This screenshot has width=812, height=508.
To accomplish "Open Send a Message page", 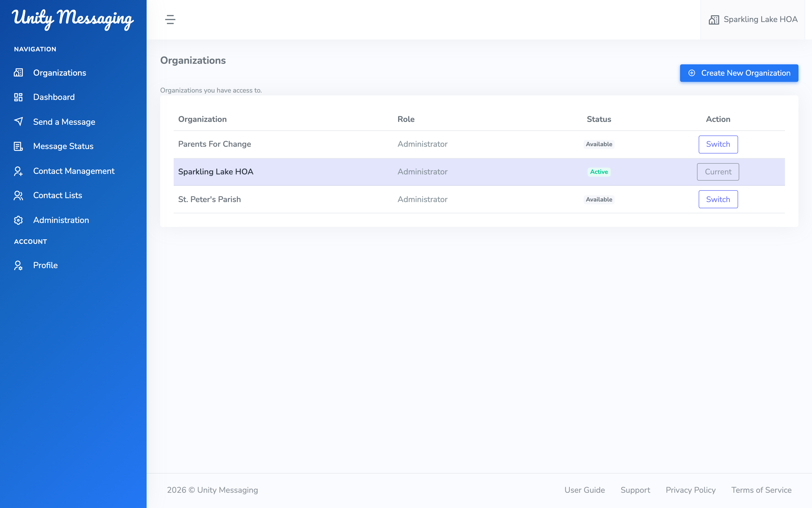I will click(x=64, y=122).
